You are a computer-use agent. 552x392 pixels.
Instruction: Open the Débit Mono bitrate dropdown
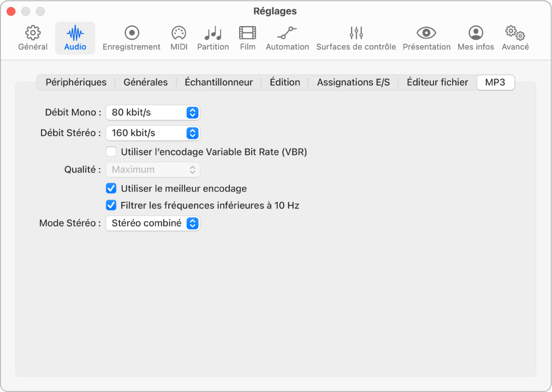153,113
